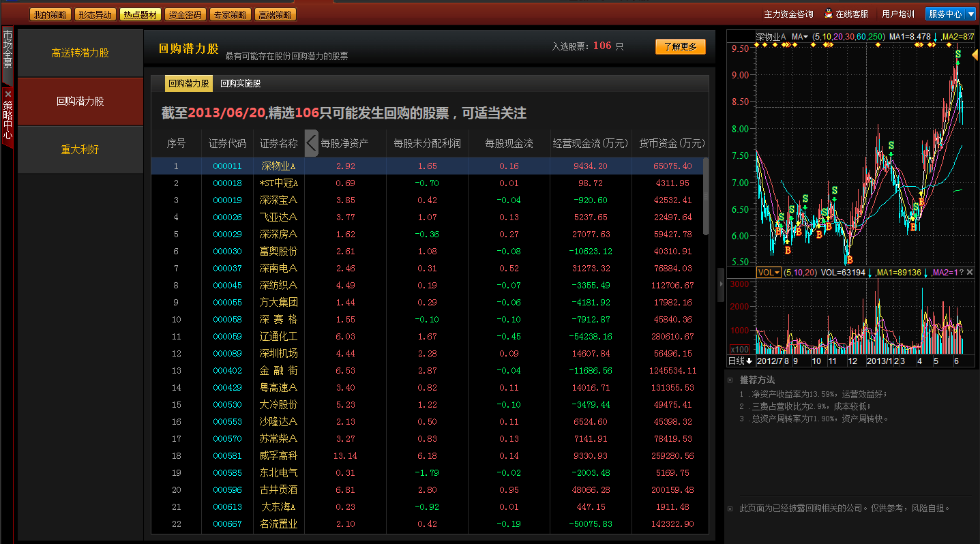Image resolution: width=980 pixels, height=544 pixels.
Task: Click stock code 000402
Action: pyautogui.click(x=227, y=370)
